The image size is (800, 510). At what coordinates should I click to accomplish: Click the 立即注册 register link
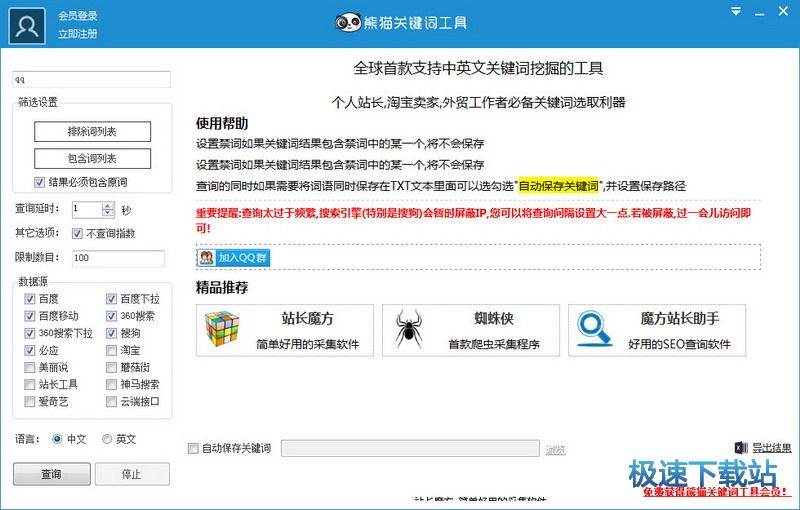[77, 33]
